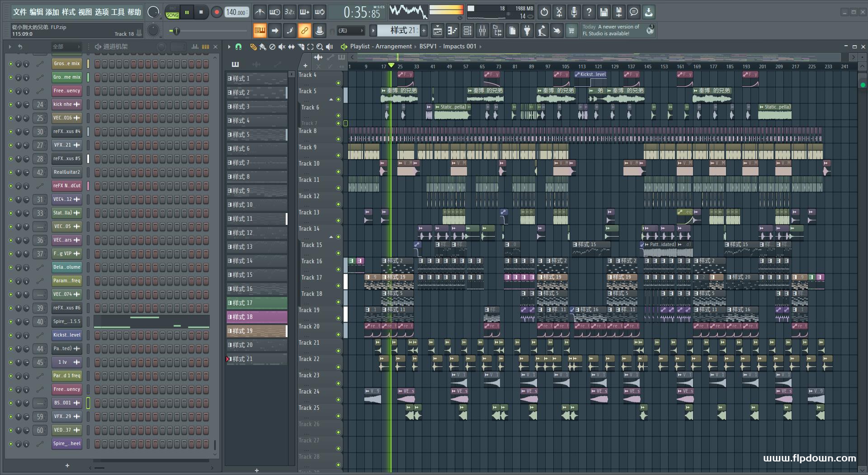Click the record button
The image size is (868, 475).
[217, 12]
